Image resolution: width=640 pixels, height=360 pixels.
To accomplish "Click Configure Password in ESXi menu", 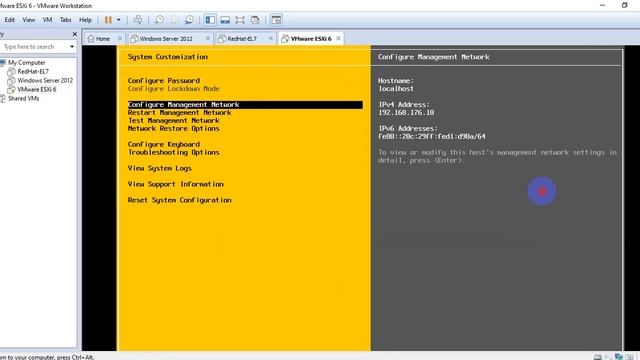I will pos(164,81).
